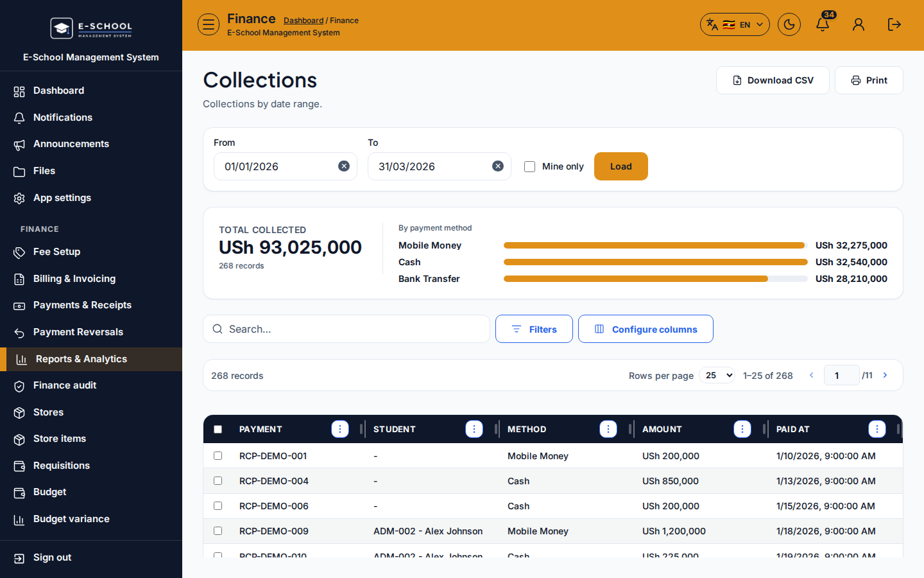
Task: Open Configure columns
Action: coord(646,329)
